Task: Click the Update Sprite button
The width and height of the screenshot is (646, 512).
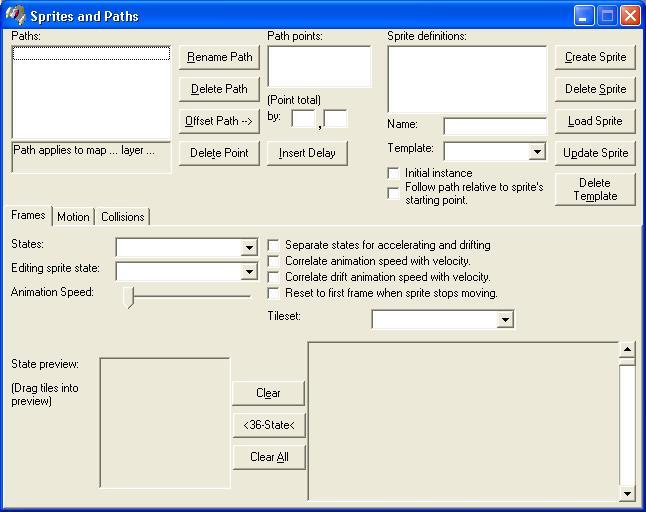Action: pyautogui.click(x=595, y=153)
